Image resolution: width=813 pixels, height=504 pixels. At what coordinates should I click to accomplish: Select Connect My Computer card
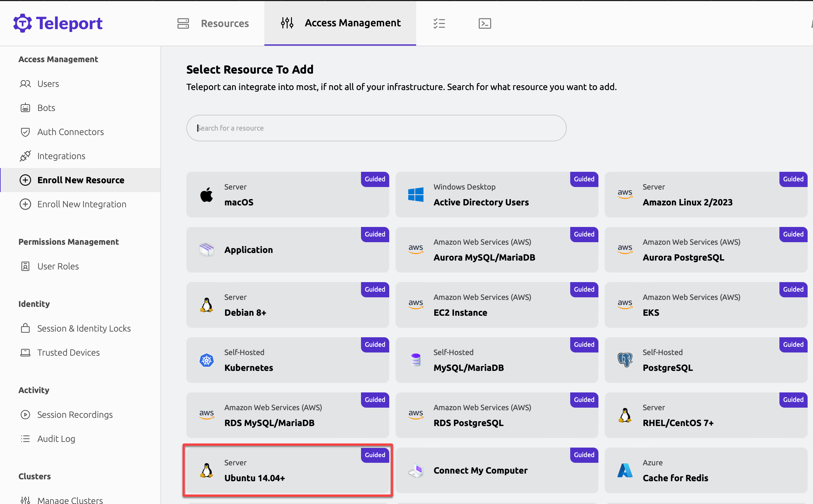point(497,470)
